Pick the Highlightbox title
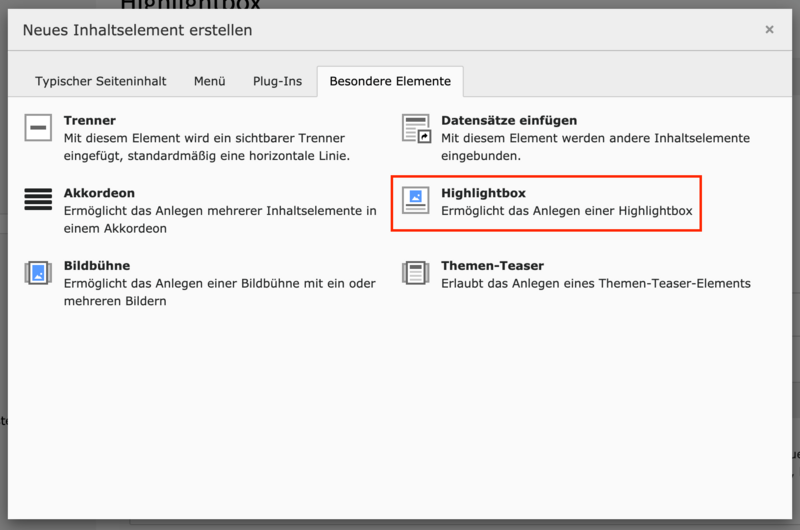Image resolution: width=800 pixels, height=530 pixels. pos(483,193)
